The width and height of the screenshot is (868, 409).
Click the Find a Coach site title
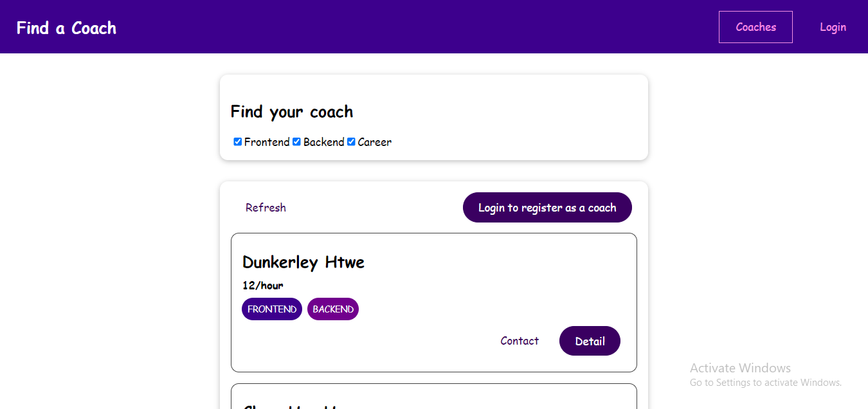pyautogui.click(x=66, y=28)
